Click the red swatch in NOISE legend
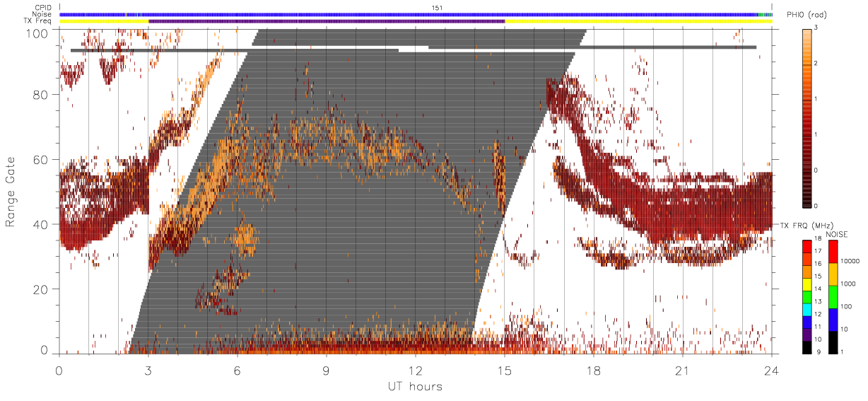Viewport: 868px width, 401px height. pos(833,252)
